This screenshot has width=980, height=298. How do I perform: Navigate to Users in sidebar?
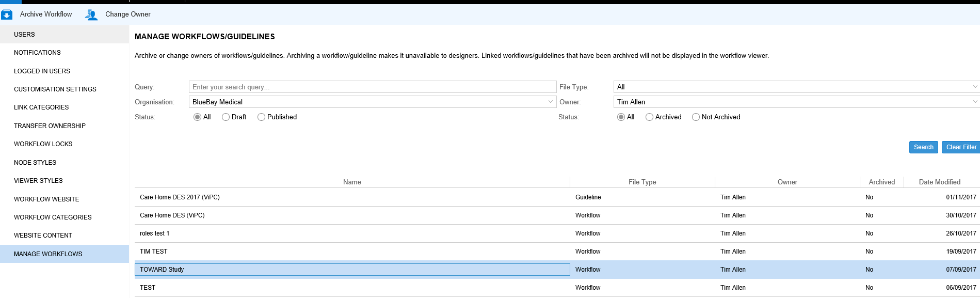coord(24,35)
